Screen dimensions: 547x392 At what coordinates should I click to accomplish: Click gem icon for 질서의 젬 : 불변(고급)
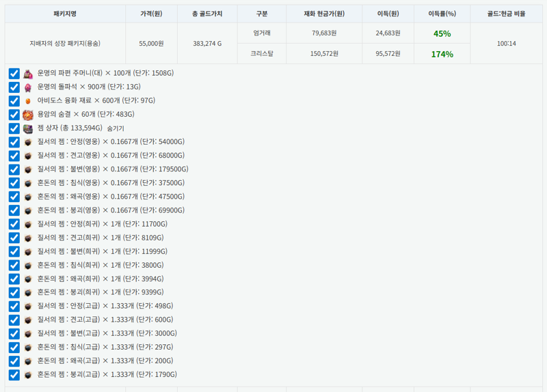tap(28, 334)
